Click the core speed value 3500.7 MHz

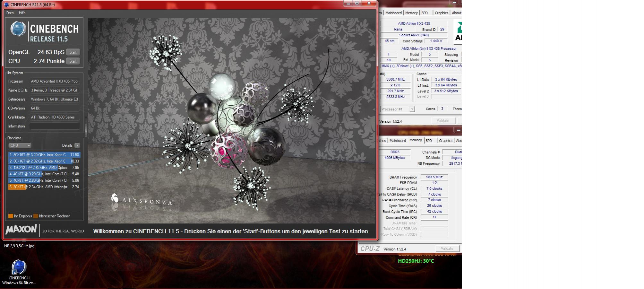point(395,79)
